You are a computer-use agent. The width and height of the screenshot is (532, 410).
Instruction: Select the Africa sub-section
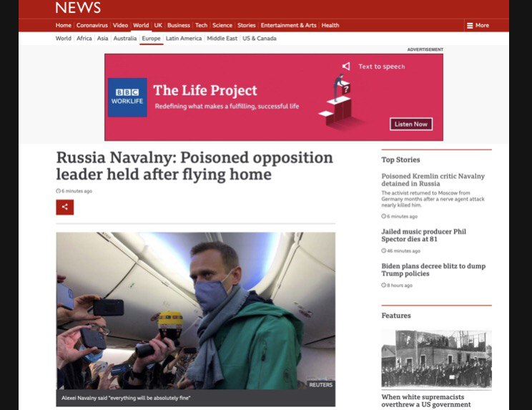tap(84, 39)
